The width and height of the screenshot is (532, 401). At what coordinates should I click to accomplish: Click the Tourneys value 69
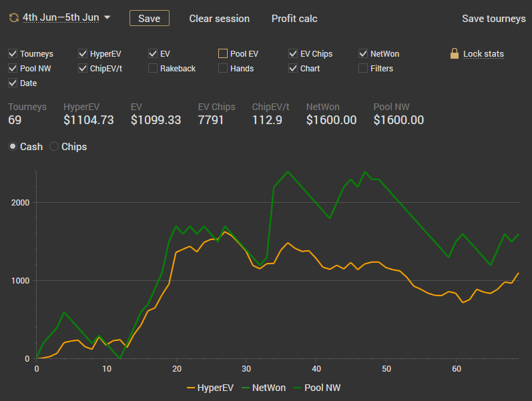tap(15, 120)
